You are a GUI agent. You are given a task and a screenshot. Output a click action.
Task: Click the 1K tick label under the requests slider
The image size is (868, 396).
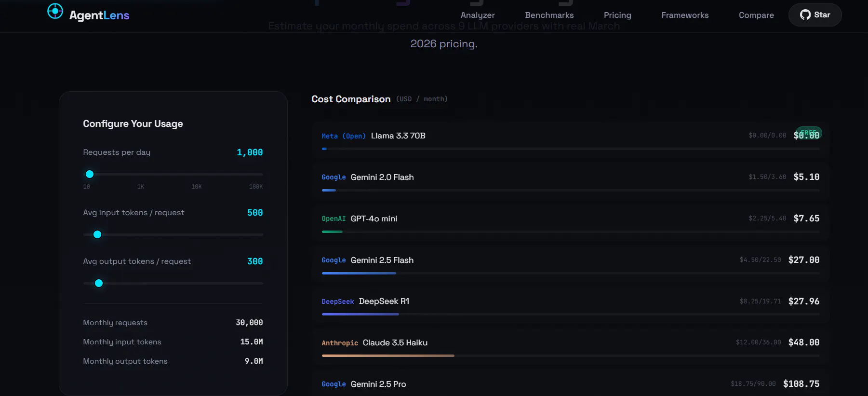(x=141, y=187)
